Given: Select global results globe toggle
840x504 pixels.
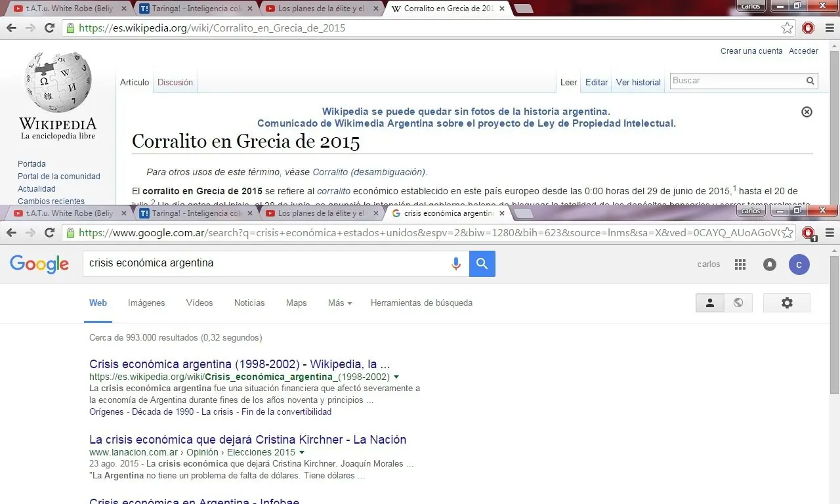Looking at the screenshot, I should (738, 303).
